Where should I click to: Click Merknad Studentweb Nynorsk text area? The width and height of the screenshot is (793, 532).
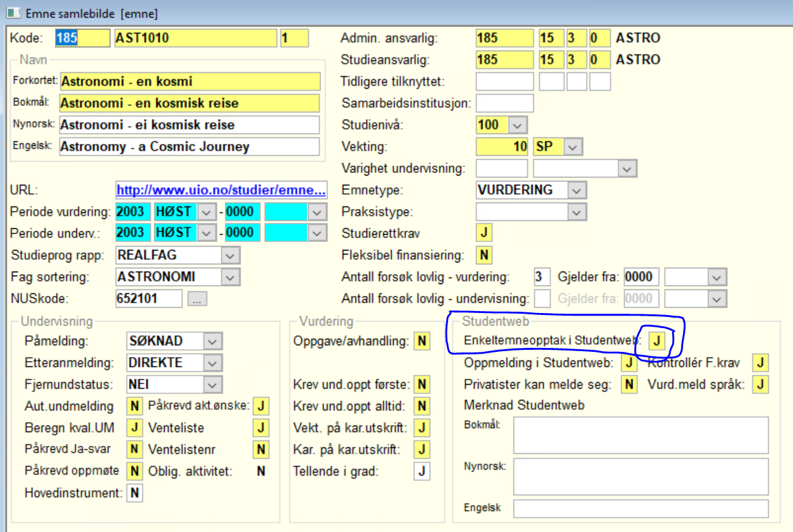[641, 477]
